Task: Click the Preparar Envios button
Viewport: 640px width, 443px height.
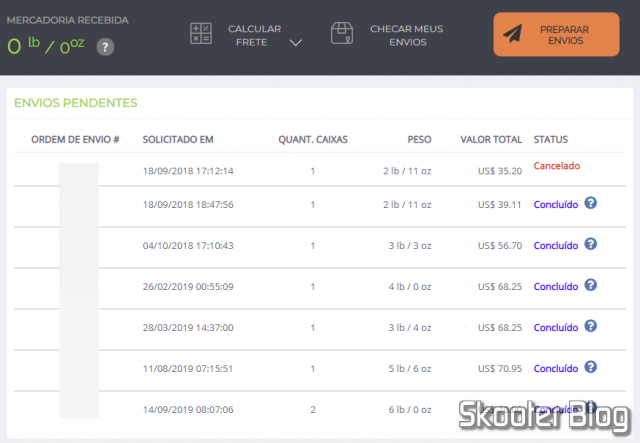Action: coord(556,34)
